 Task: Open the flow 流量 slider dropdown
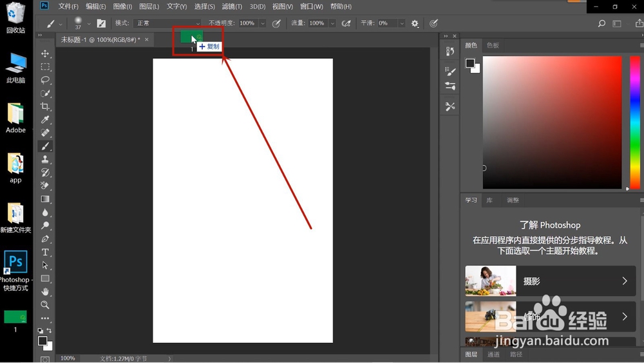click(x=332, y=23)
